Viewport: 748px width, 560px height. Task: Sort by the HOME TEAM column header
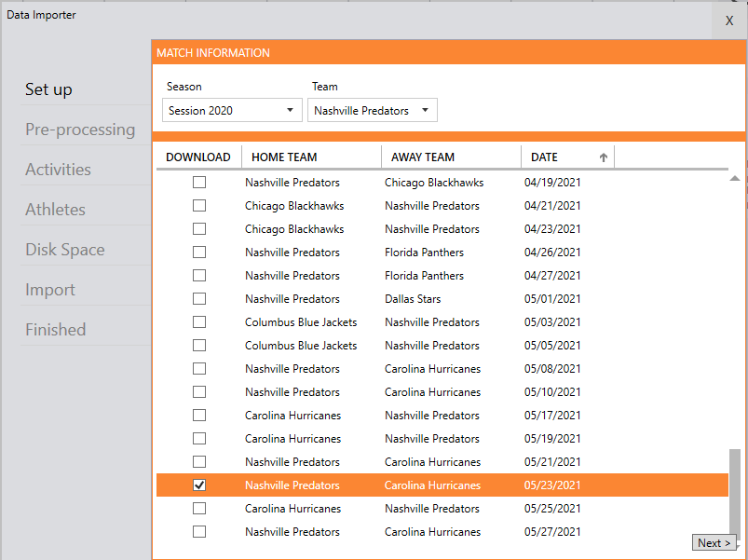pos(311,157)
